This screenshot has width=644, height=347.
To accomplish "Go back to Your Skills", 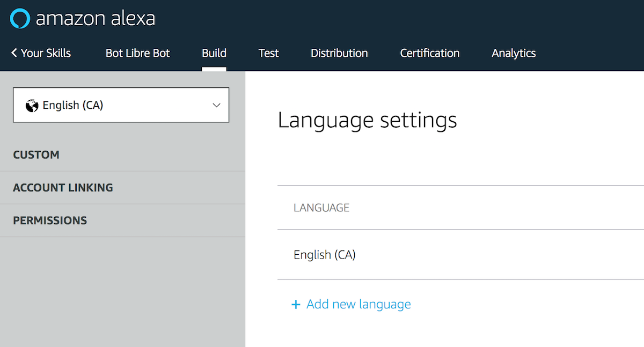I will click(x=41, y=53).
